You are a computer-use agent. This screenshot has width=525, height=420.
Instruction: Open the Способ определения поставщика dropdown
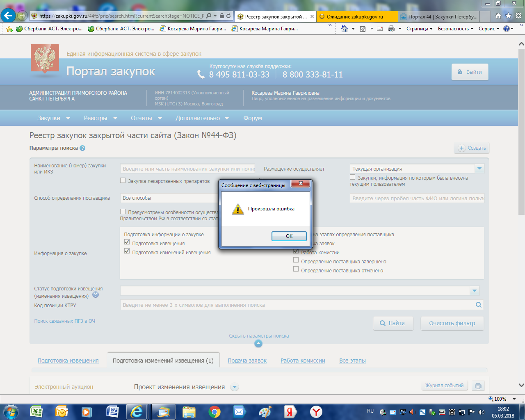coord(169,198)
